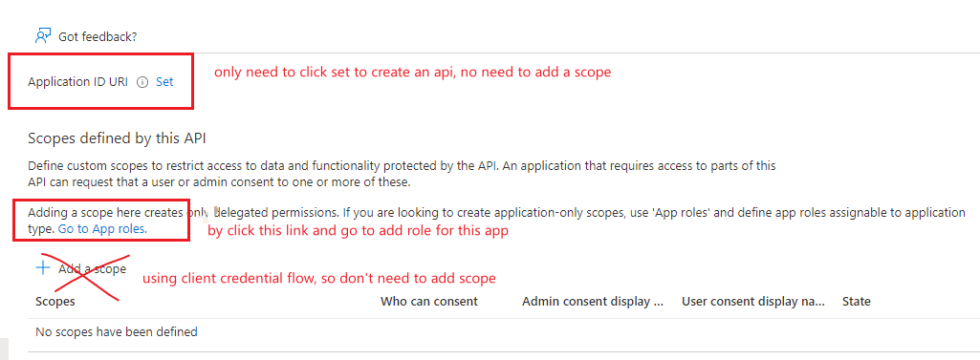
Task: Click the Who can consent column header
Action: pos(429,302)
